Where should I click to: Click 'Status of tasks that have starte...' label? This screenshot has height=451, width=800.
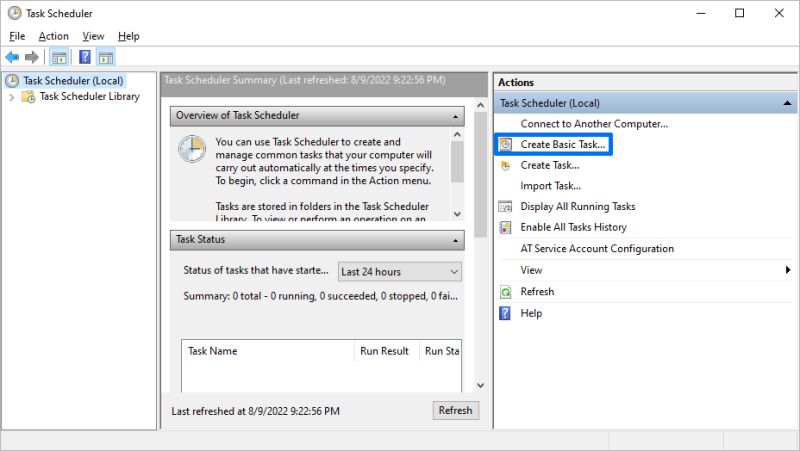click(x=256, y=270)
